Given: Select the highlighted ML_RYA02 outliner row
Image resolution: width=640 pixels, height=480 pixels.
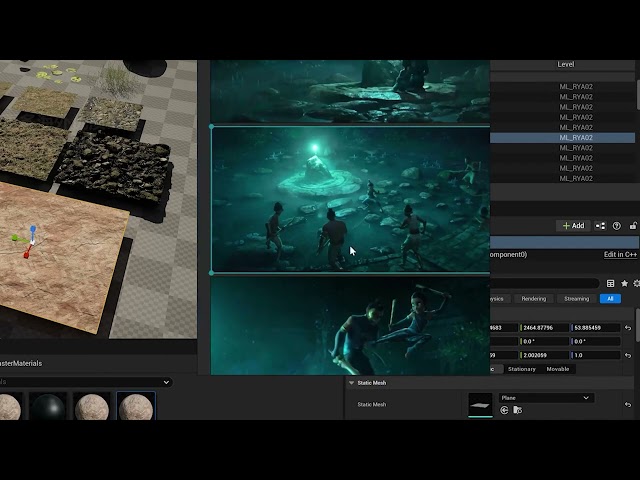Looking at the screenshot, I should coord(562,138).
